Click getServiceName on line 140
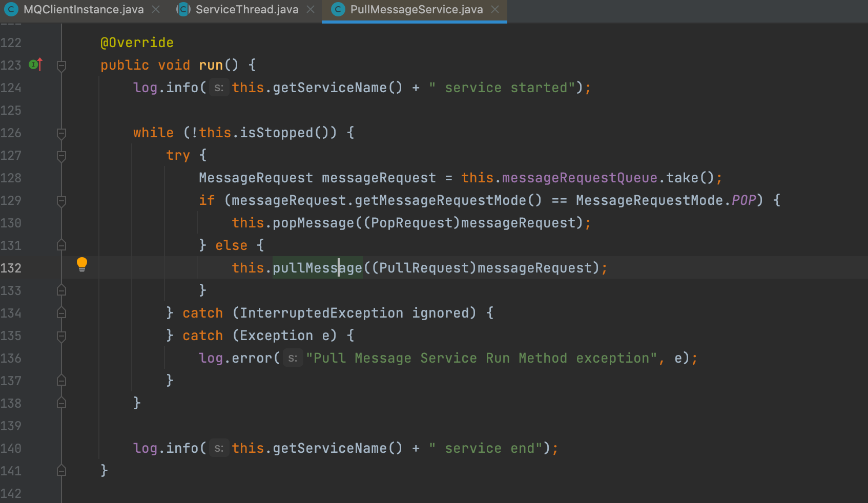The width and height of the screenshot is (868, 503). [x=330, y=448]
